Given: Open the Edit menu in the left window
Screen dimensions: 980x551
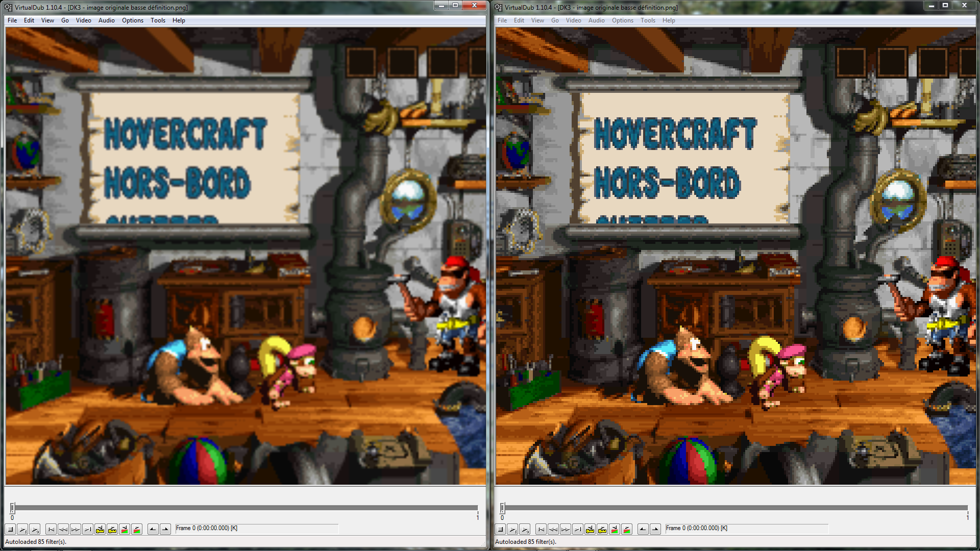Looking at the screenshot, I should [x=29, y=20].
